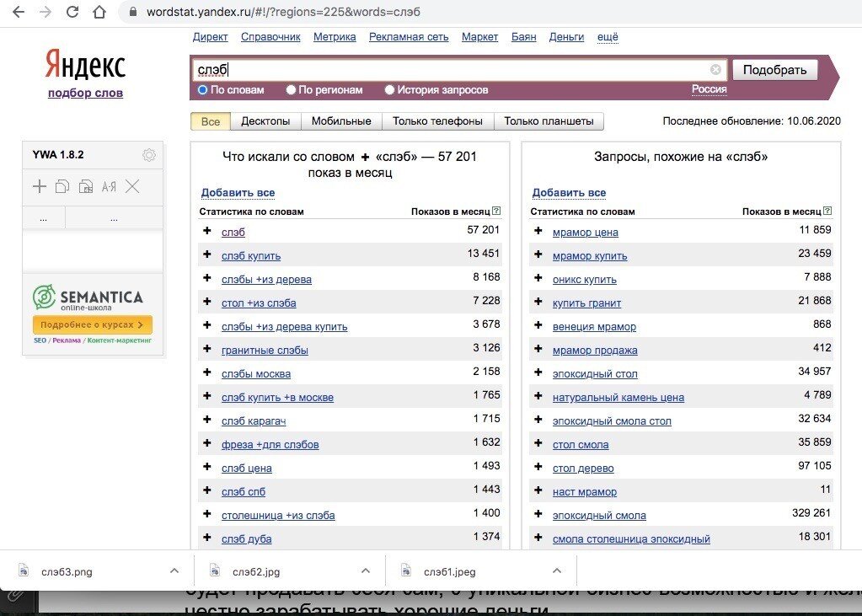The height and width of the screenshot is (616, 862).
Task: Open chevron menu for слэб2.jpg download
Action: [366, 570]
